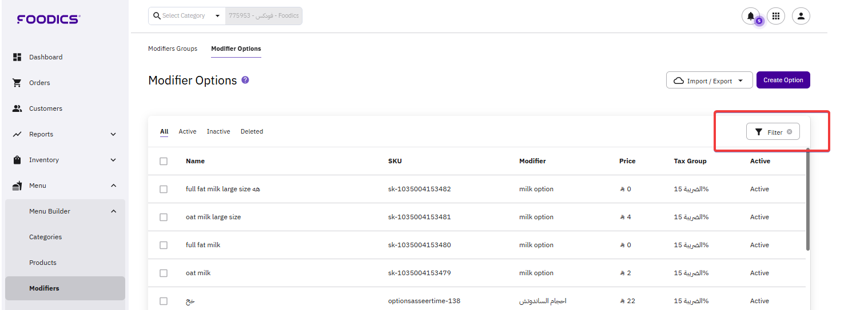Click the help question mark beside Modifier Options
868x310 pixels.
click(245, 80)
